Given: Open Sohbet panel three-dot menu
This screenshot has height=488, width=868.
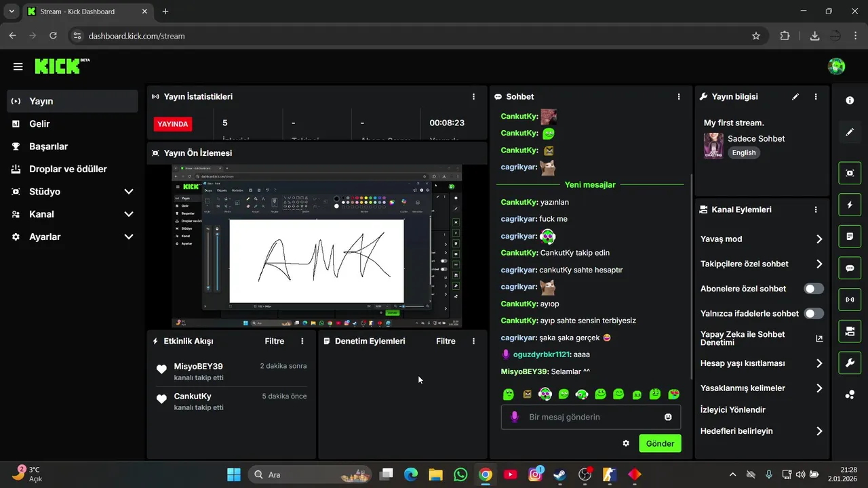Looking at the screenshot, I should [x=679, y=97].
